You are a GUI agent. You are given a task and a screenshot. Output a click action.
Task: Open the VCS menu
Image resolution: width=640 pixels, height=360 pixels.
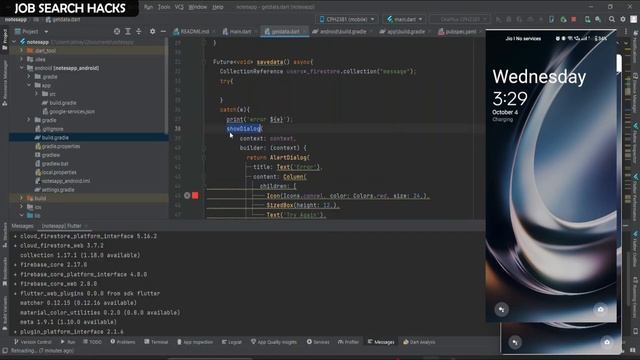click(x=179, y=7)
